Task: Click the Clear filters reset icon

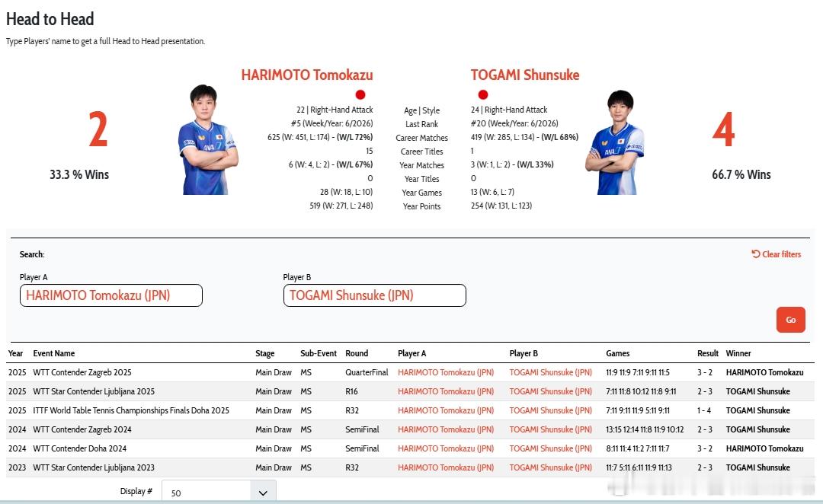Action: (756, 254)
